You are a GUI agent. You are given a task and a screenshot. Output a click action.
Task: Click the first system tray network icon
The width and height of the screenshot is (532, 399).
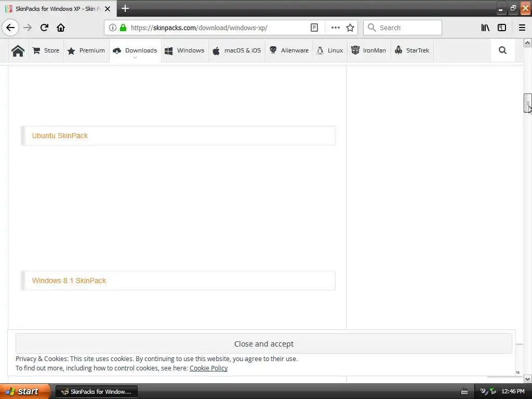click(484, 391)
